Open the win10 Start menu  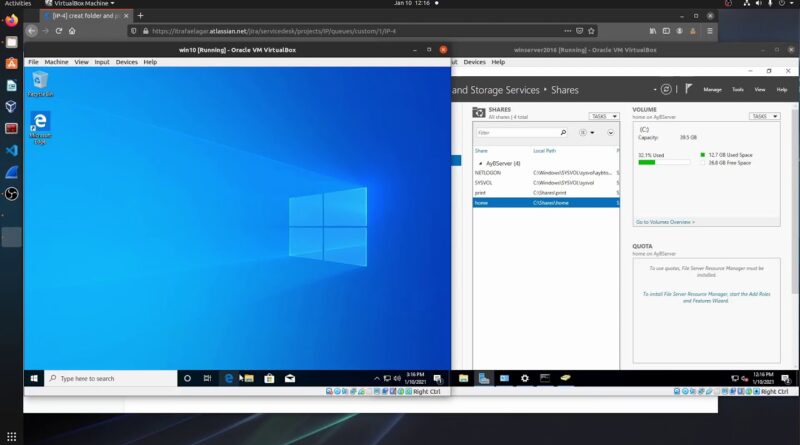(x=34, y=378)
